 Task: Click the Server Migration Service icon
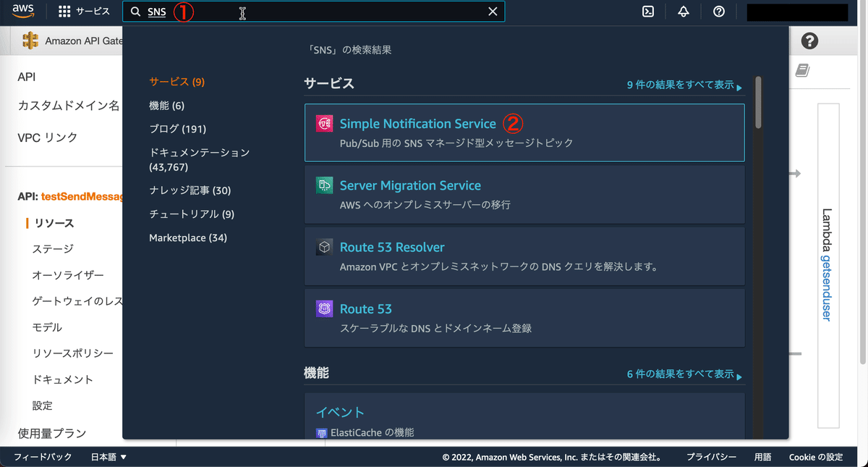click(325, 185)
